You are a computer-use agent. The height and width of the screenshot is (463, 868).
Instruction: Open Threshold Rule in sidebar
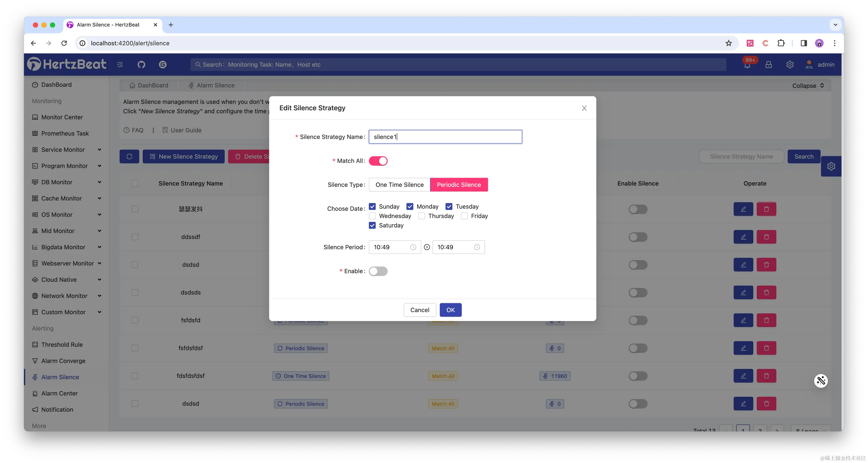(x=62, y=345)
